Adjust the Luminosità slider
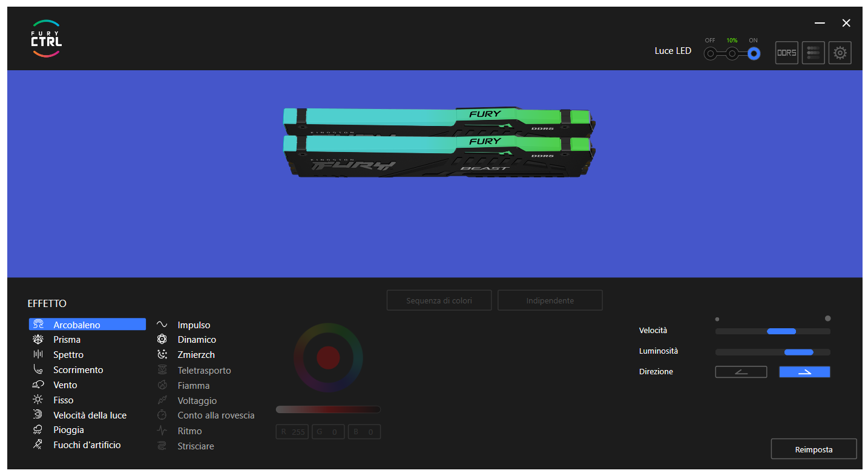Screen dimensions: 868x476 coord(773,352)
